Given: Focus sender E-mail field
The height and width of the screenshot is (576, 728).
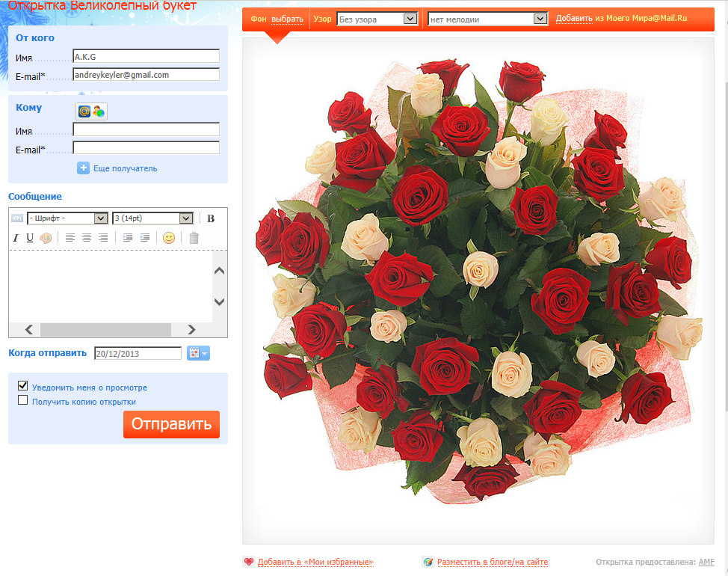Looking at the screenshot, I should point(146,74).
